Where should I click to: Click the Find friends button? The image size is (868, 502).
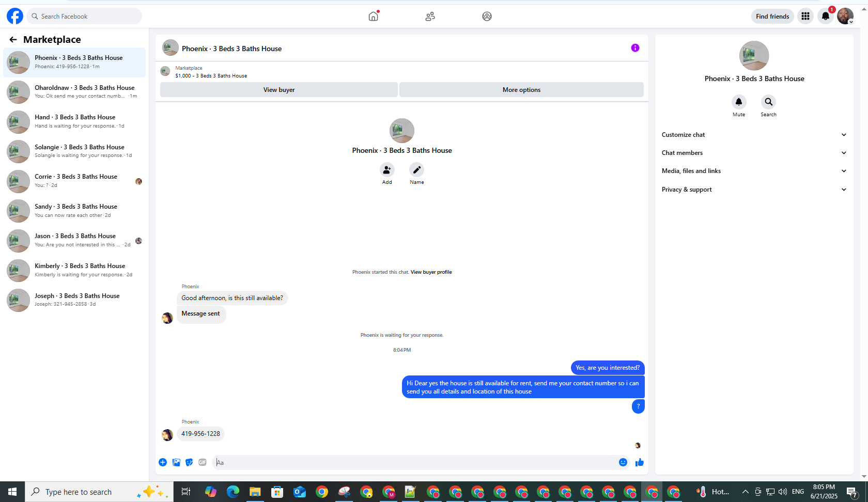772,17
